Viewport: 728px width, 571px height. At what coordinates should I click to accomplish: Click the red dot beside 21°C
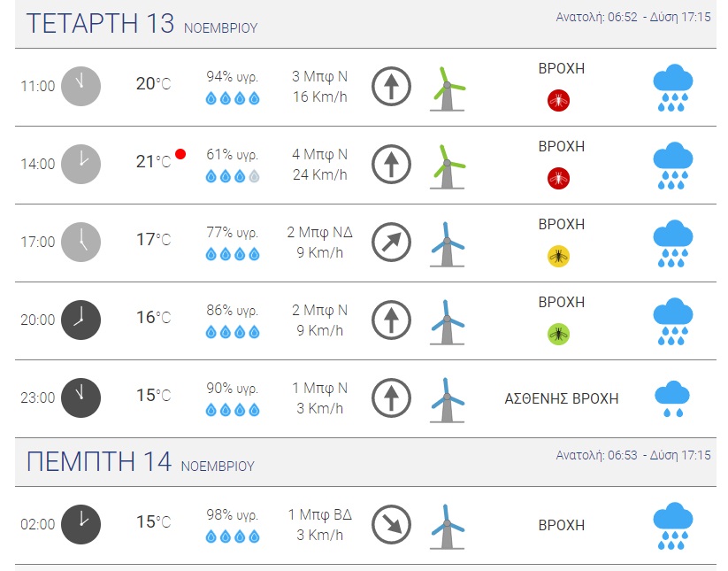pyautogui.click(x=180, y=154)
